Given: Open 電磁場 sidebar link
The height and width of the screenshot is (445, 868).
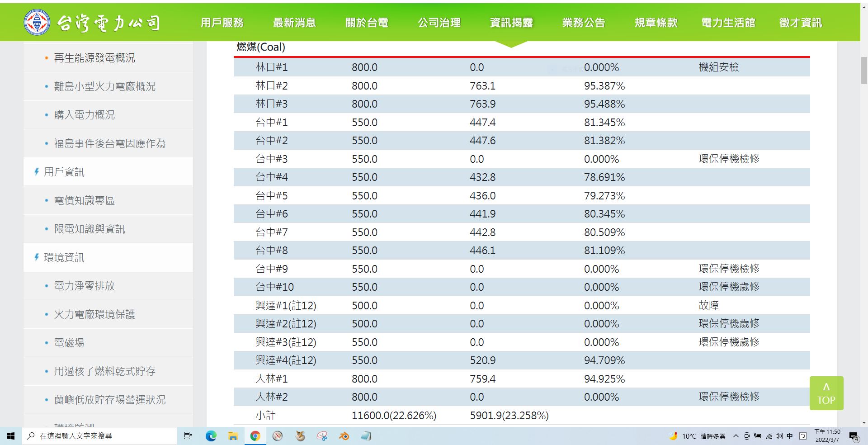Looking at the screenshot, I should (69, 343).
